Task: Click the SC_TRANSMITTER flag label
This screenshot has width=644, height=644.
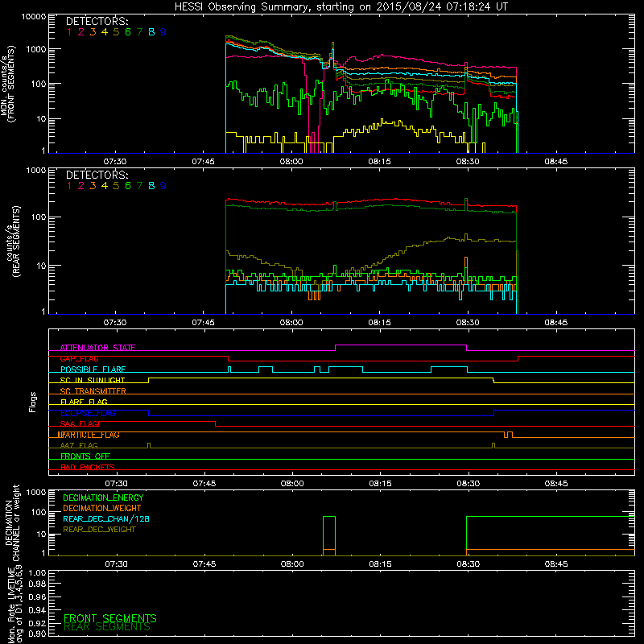Action: coord(93,391)
